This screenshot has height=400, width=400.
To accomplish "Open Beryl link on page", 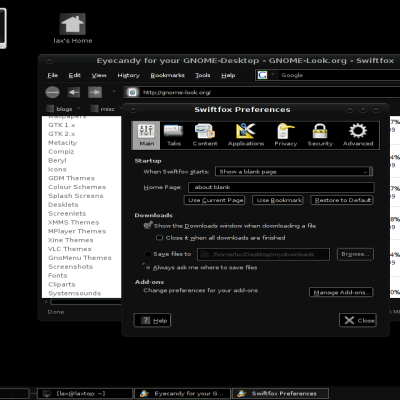I will click(57, 160).
